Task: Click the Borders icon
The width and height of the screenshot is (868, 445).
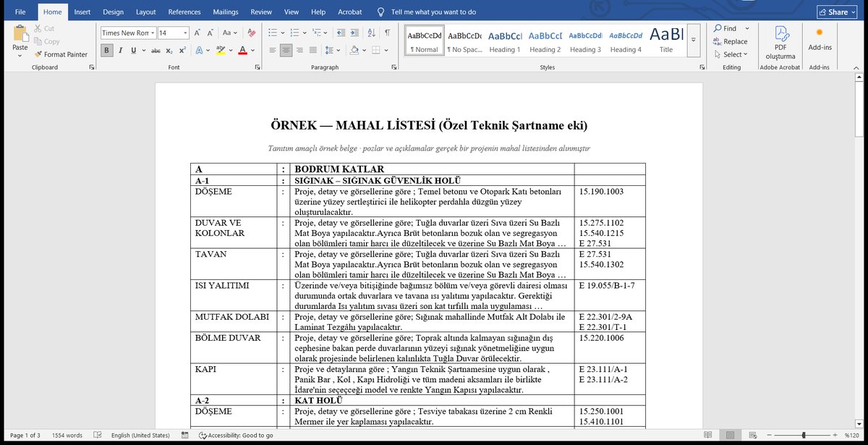Action: [x=375, y=50]
